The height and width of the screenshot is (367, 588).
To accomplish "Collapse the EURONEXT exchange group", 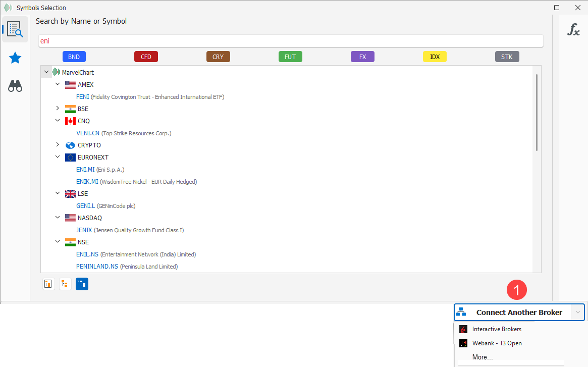I will [x=58, y=157].
